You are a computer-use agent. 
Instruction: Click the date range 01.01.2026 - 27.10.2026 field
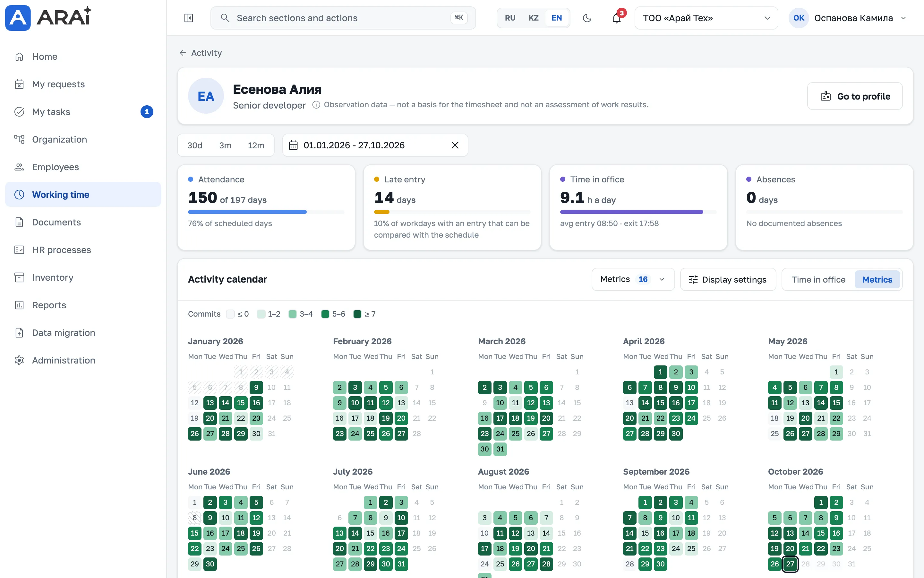pyautogui.click(x=375, y=145)
